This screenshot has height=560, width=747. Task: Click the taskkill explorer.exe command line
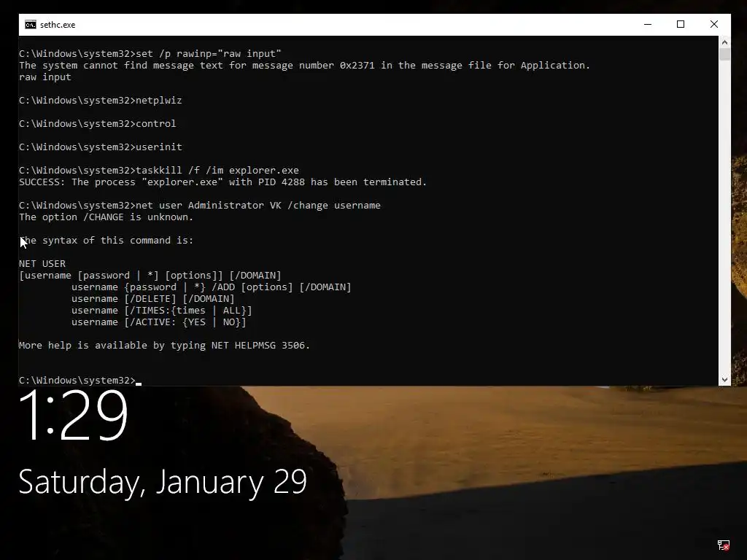click(x=159, y=171)
